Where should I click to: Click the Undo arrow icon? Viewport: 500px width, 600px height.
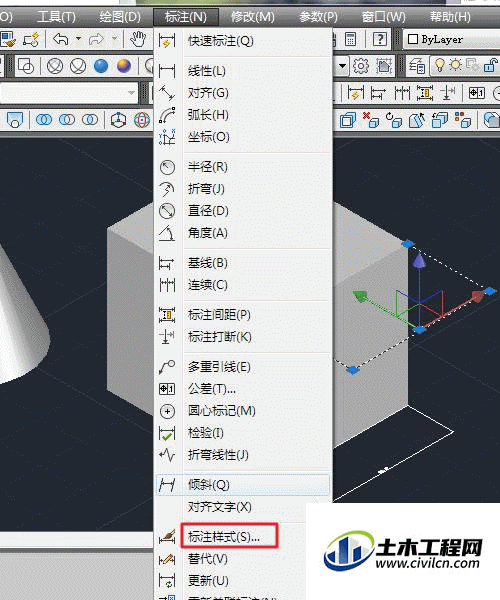click(x=60, y=39)
